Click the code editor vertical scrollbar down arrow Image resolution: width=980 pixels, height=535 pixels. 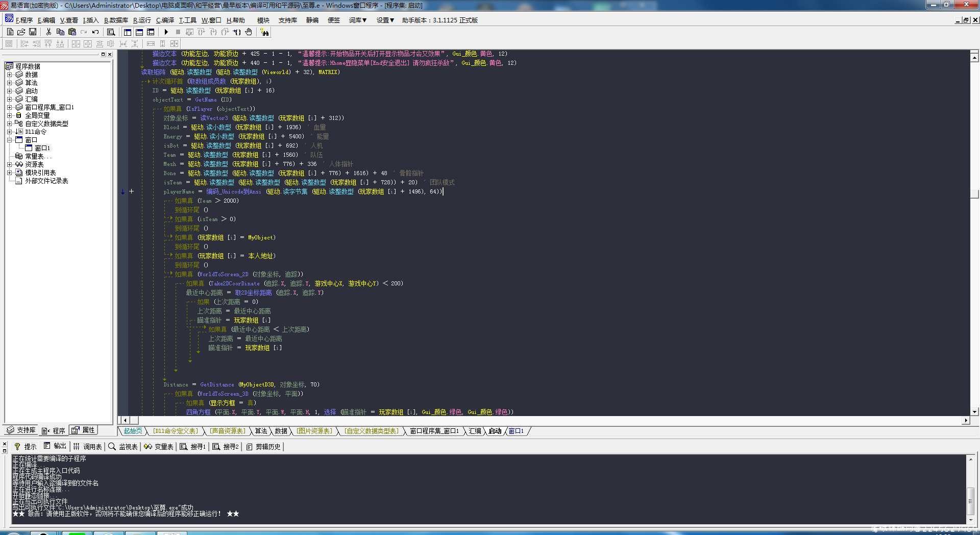click(x=974, y=411)
